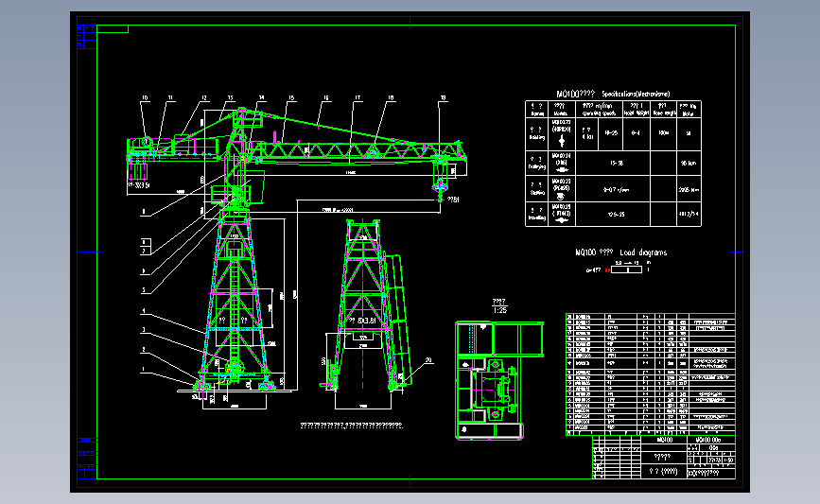Select callout number 3 left of the tower
The image size is (820, 504).
click(x=144, y=330)
